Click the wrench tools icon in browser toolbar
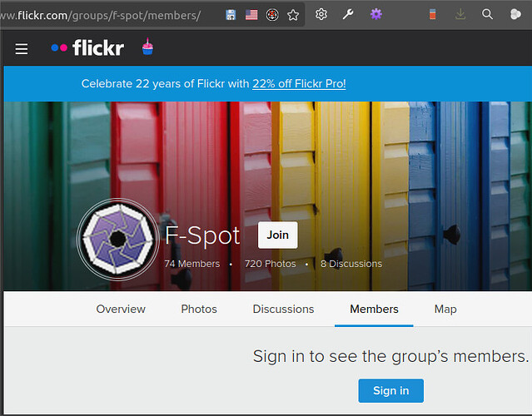The width and height of the screenshot is (532, 416). 348,14
